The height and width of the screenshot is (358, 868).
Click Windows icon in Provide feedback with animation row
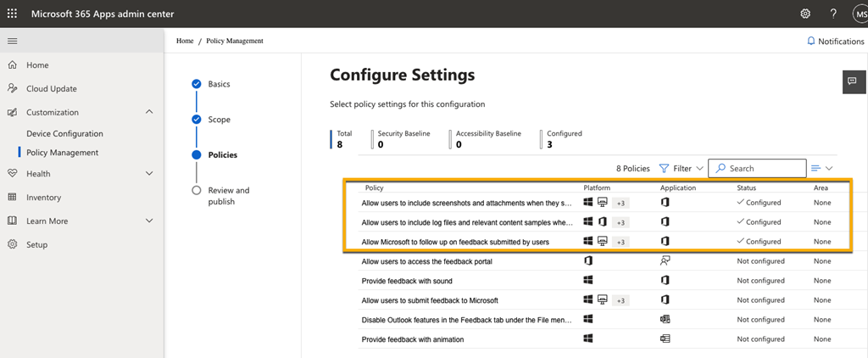588,338
